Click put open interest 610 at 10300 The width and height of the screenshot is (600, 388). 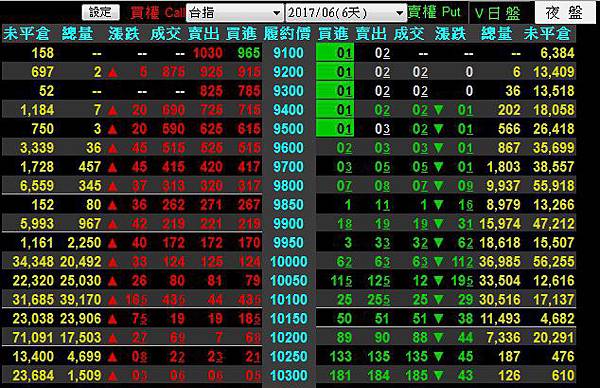coord(563,376)
